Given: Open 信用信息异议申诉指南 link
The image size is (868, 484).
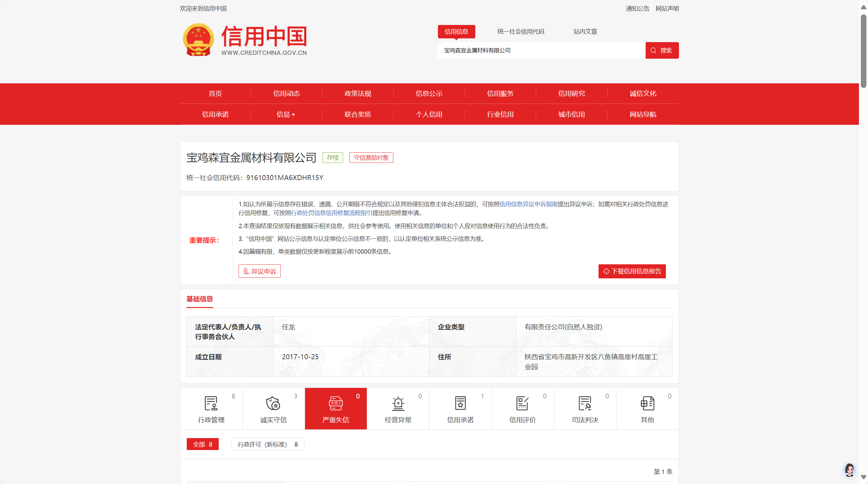Looking at the screenshot, I should tap(528, 204).
